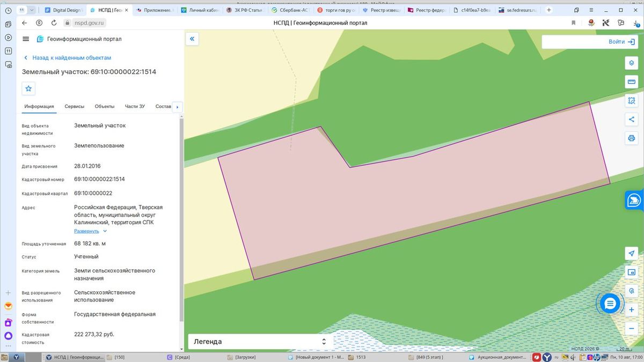
Task: Activate the area search selection tool
Action: [632, 100]
